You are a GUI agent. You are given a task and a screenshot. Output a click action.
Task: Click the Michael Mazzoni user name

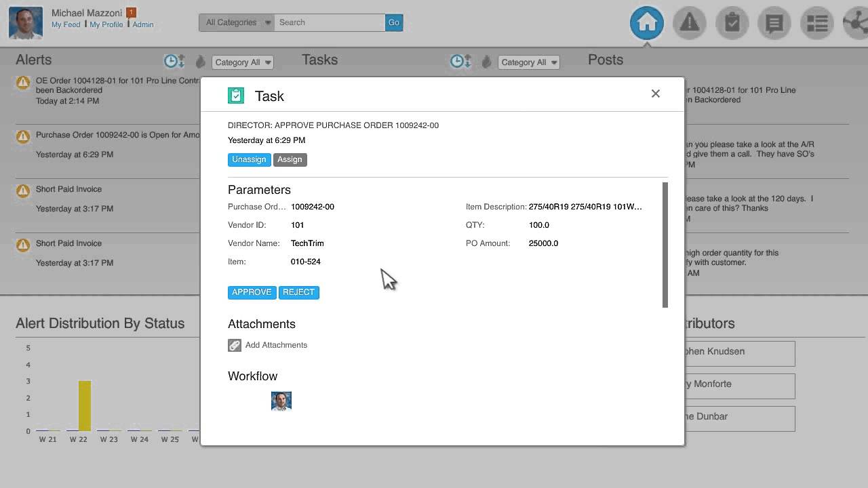[87, 13]
